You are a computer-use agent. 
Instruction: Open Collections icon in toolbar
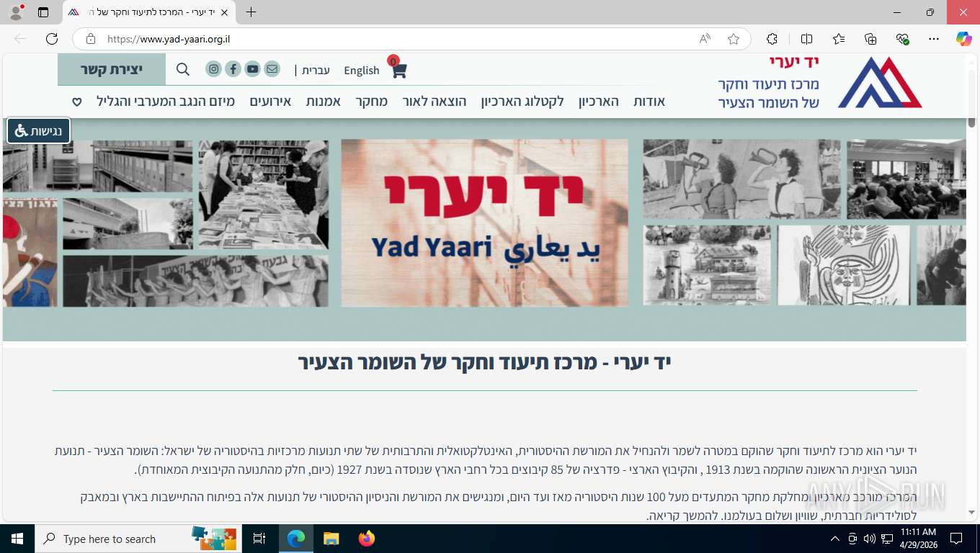(870, 39)
